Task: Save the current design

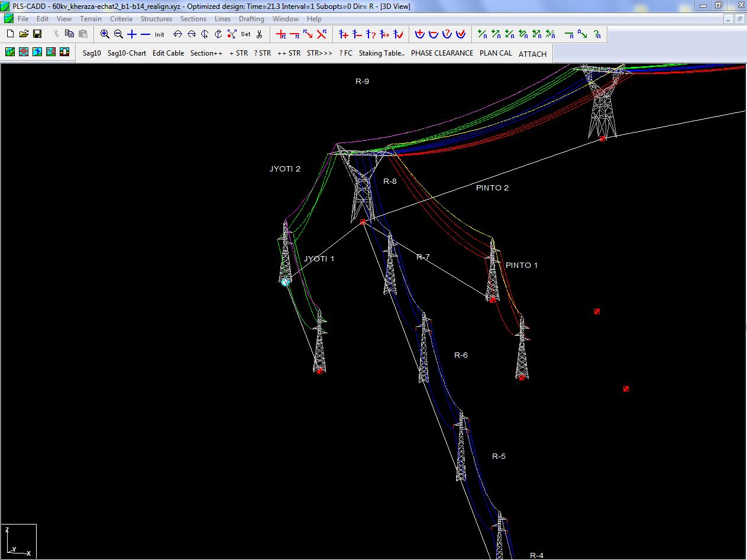Action: pyautogui.click(x=38, y=34)
